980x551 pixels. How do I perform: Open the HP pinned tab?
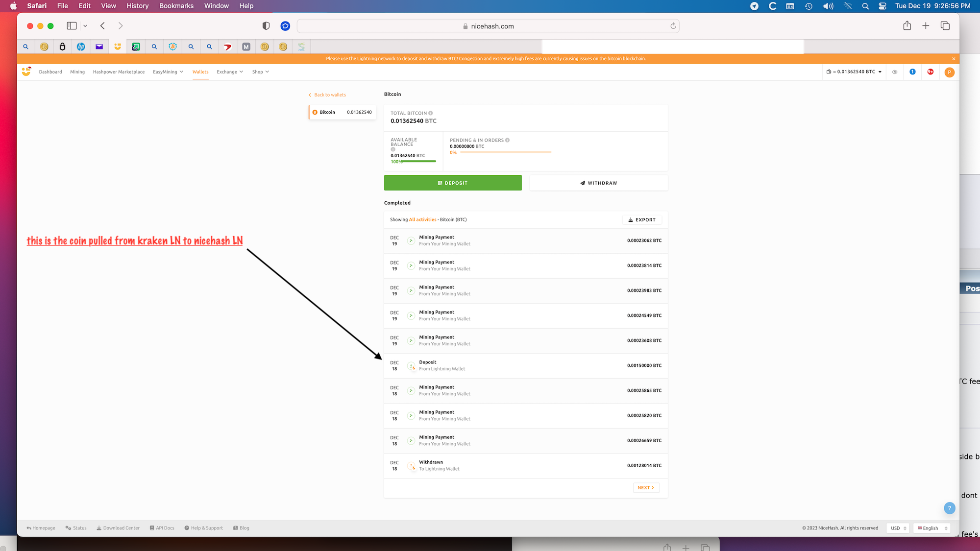(81, 47)
